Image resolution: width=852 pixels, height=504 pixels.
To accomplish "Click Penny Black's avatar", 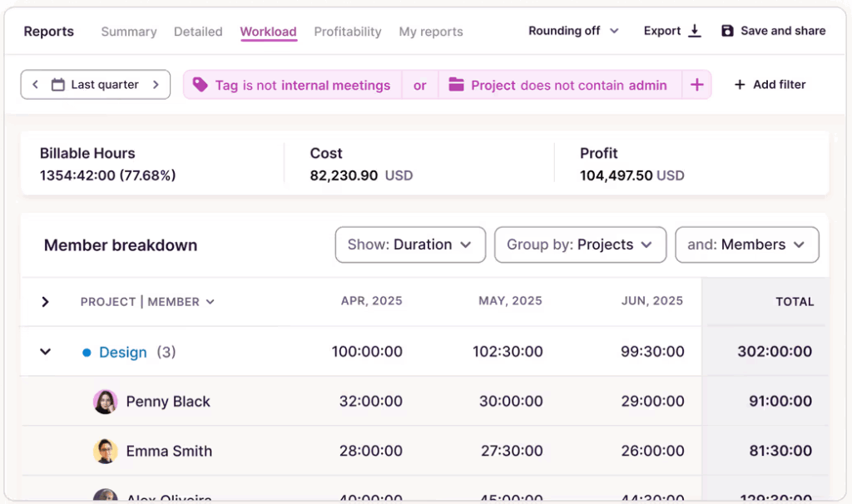I will coord(105,402).
